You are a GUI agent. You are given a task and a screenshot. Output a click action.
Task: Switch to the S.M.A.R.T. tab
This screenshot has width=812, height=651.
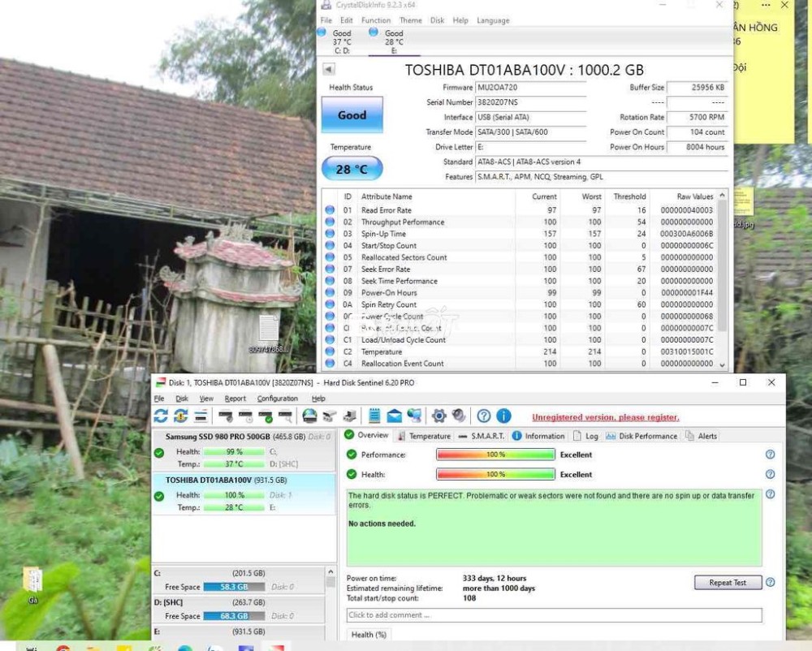pyautogui.click(x=481, y=436)
